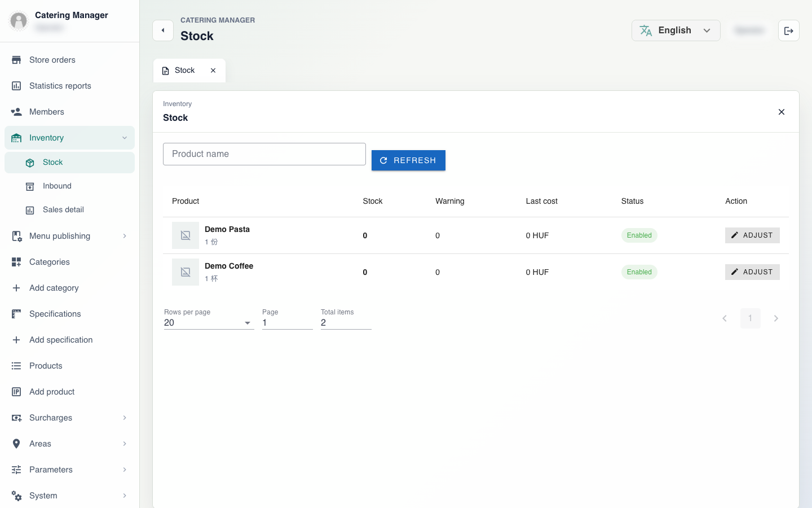Click Demo Coffee product image placeholder

click(186, 272)
